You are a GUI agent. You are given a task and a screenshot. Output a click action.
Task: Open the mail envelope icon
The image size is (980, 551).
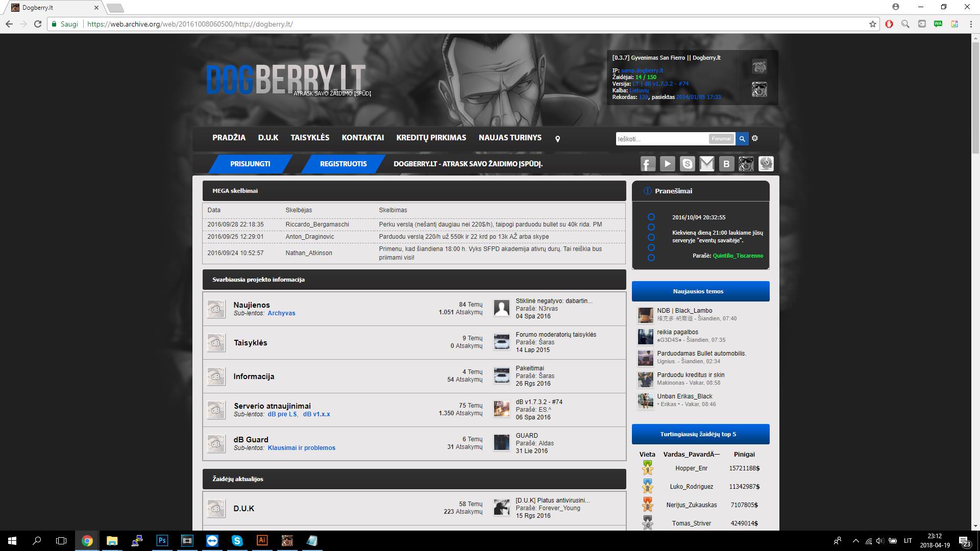[706, 164]
